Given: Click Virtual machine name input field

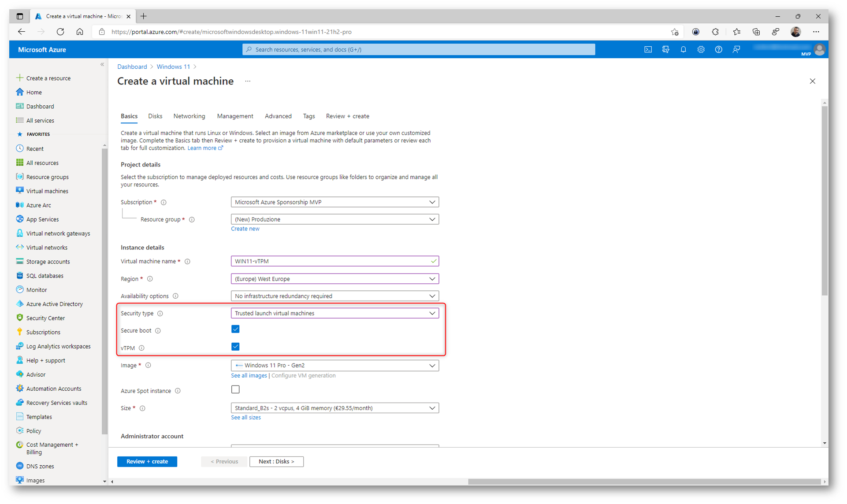Looking at the screenshot, I should pyautogui.click(x=334, y=261).
